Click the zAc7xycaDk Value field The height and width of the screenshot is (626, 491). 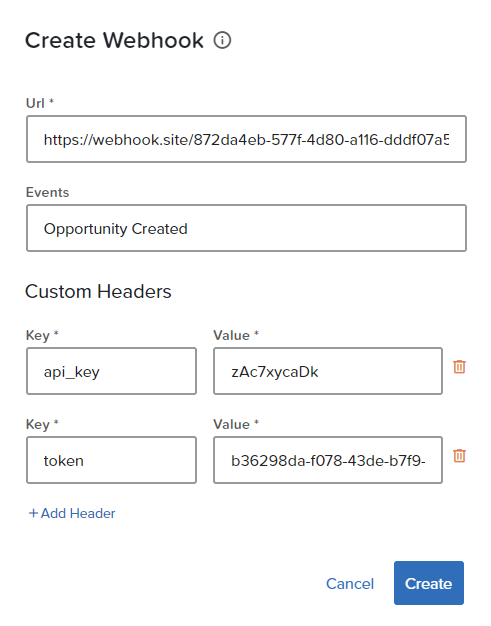click(328, 371)
